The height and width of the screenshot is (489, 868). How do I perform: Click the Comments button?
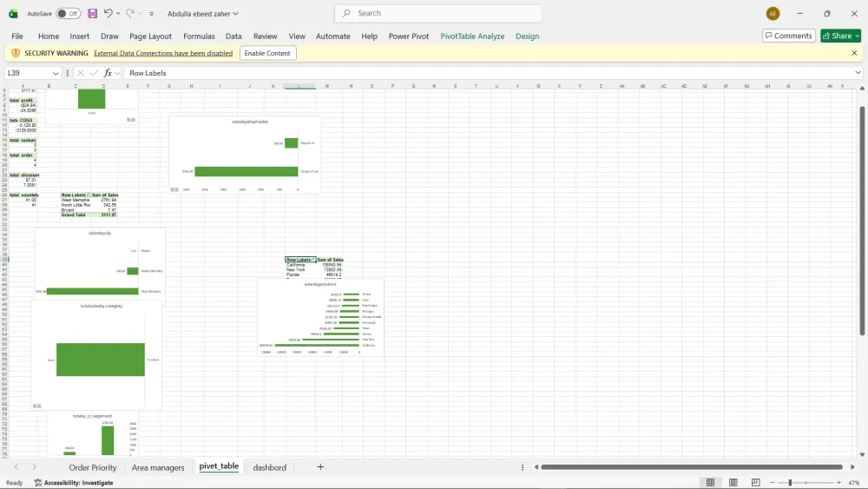pyautogui.click(x=788, y=36)
